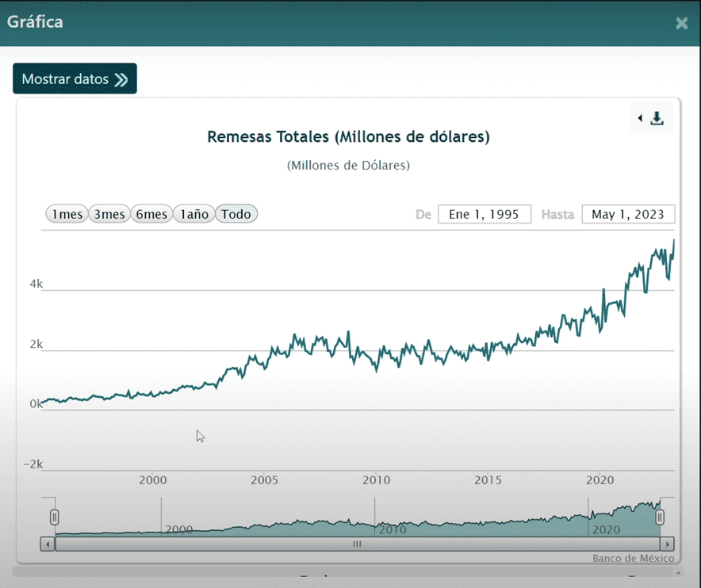Click the Mostrar datos button

click(75, 79)
